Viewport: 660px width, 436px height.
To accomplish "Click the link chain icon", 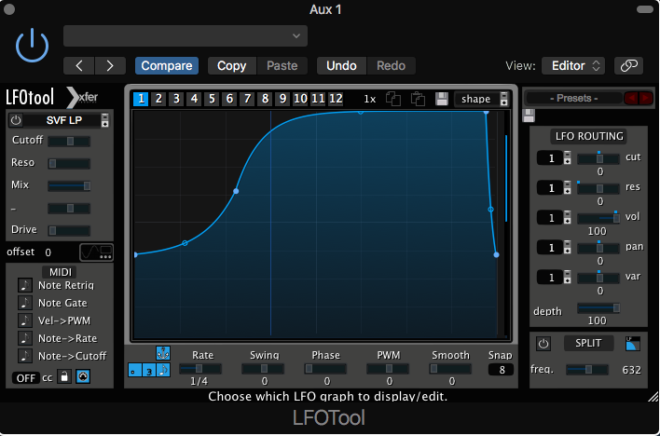I will pos(628,66).
